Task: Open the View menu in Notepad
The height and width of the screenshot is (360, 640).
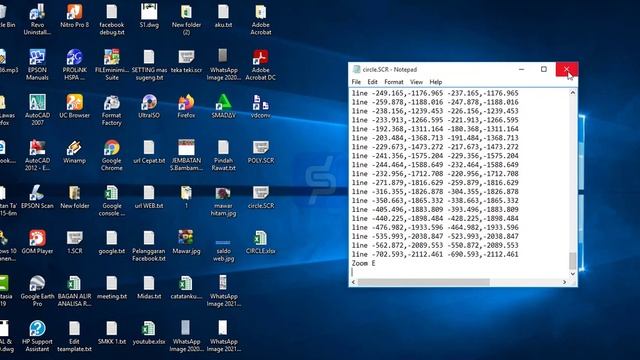Action: point(416,82)
